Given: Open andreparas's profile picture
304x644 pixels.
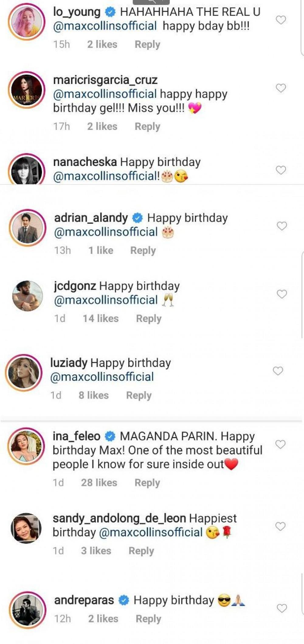Looking at the screenshot, I should (27, 610).
